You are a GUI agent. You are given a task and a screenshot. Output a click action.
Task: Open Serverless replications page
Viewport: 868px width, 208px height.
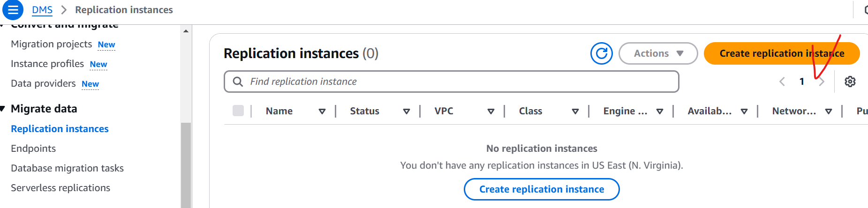(x=60, y=188)
